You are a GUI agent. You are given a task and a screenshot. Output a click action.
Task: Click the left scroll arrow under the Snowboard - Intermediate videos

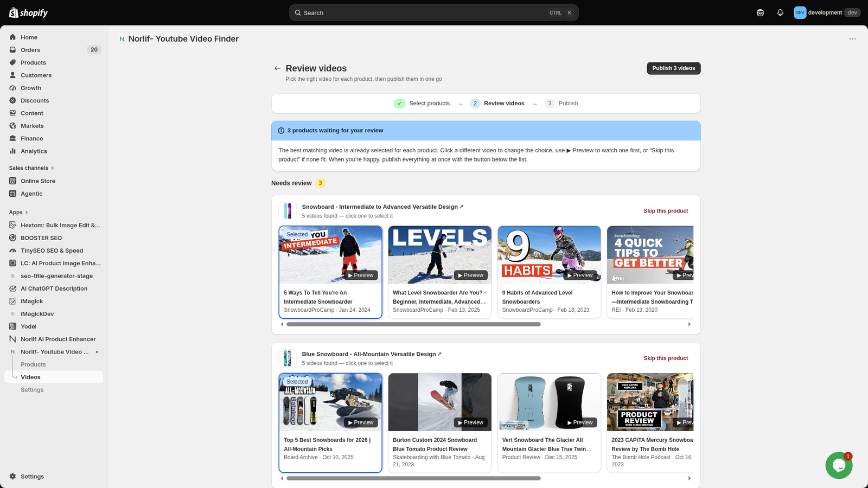282,324
